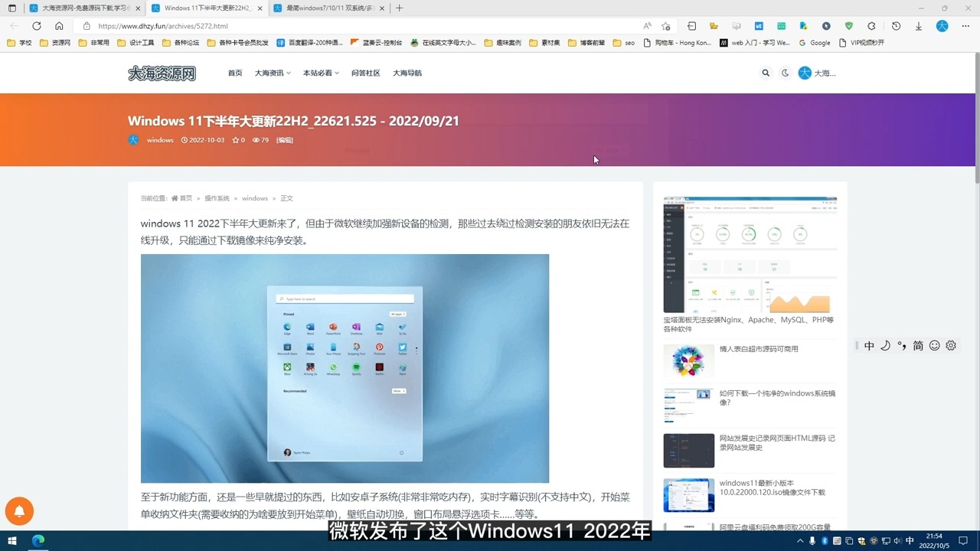This screenshot has width=980, height=551.
Task: Open the 网站发展史记录网页面HTML源码 article
Action: (777, 442)
